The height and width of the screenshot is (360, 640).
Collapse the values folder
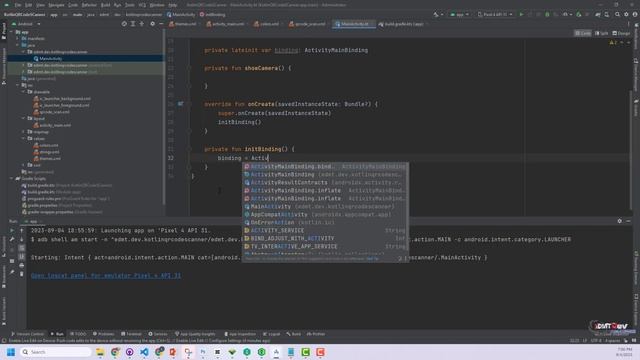(24, 138)
